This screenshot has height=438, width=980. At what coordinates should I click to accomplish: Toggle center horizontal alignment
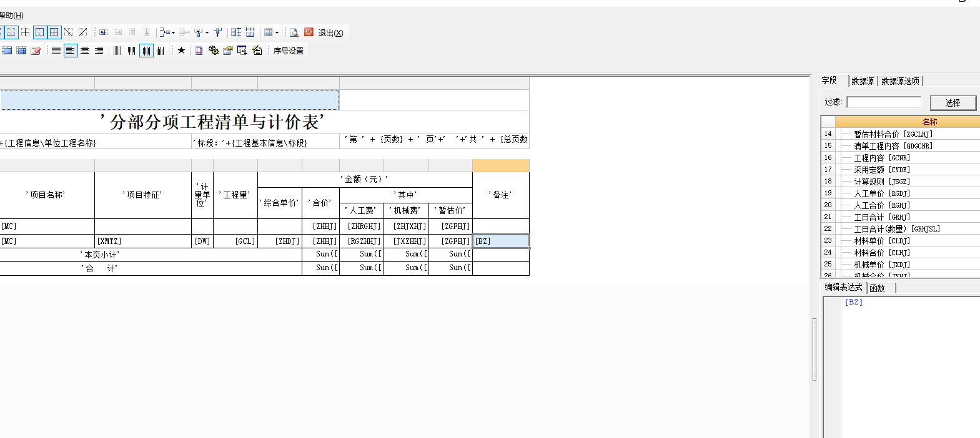tap(85, 51)
